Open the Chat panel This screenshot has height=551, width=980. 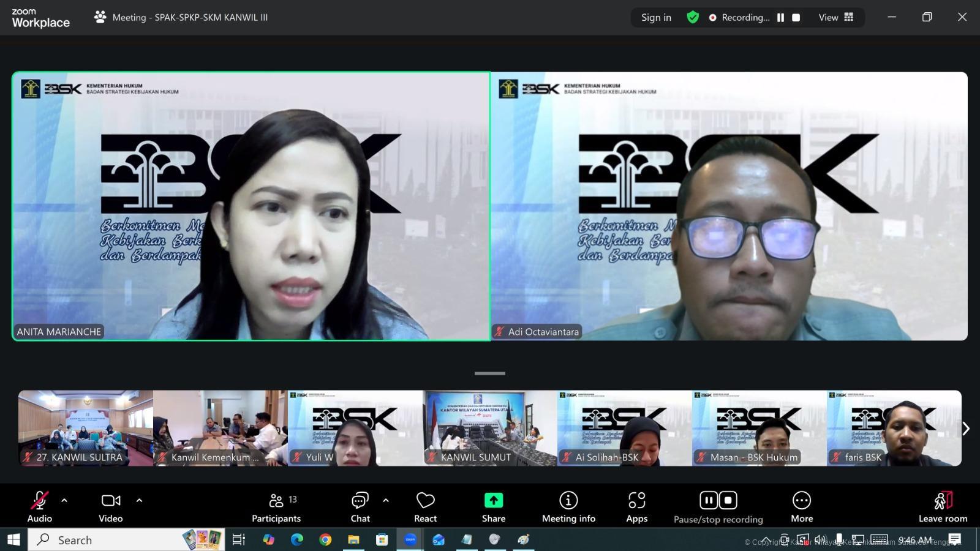tap(360, 508)
